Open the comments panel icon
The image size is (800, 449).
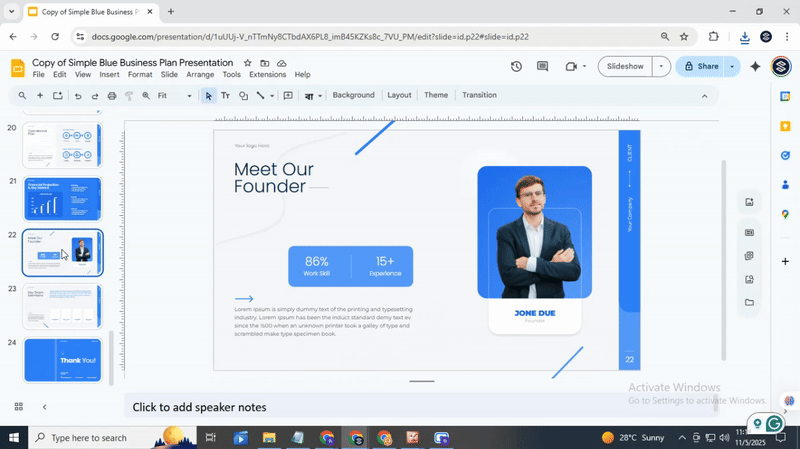coord(543,67)
